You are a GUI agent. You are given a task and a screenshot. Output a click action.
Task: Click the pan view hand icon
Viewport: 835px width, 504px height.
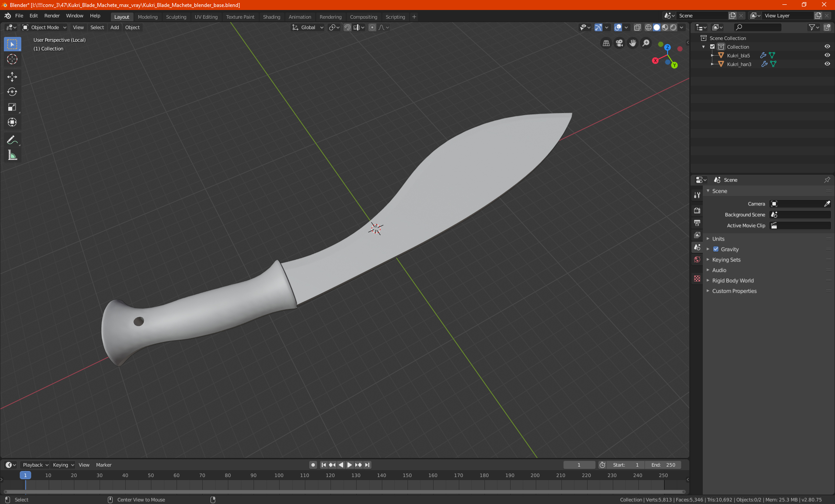(633, 43)
